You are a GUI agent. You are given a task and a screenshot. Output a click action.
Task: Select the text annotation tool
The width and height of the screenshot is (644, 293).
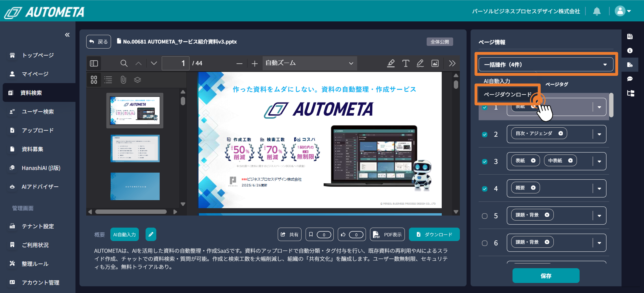(x=405, y=63)
